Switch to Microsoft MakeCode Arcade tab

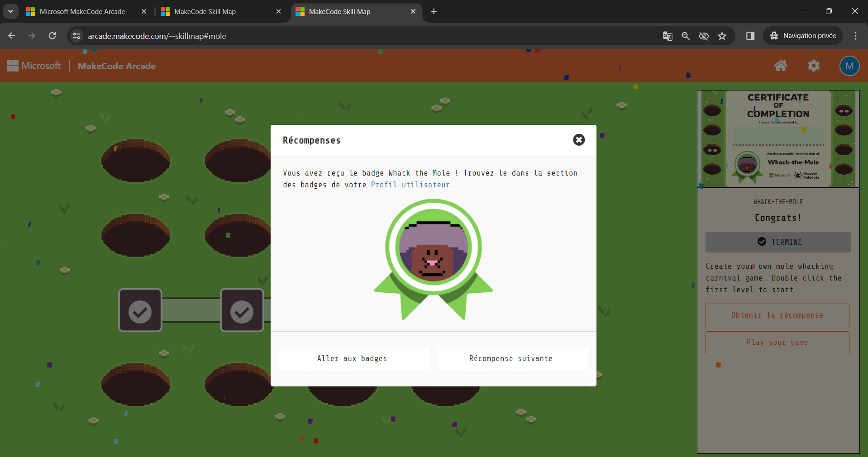[x=82, y=12]
